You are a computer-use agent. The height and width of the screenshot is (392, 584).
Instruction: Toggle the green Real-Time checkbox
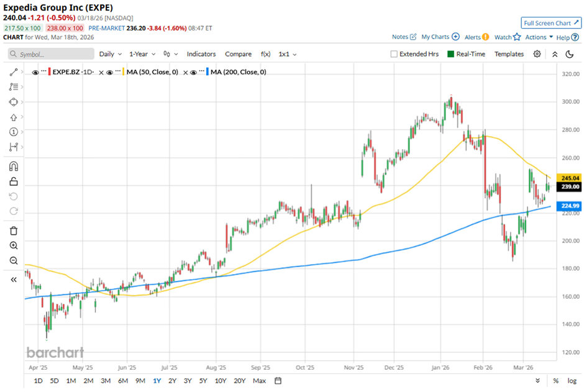[450, 54]
